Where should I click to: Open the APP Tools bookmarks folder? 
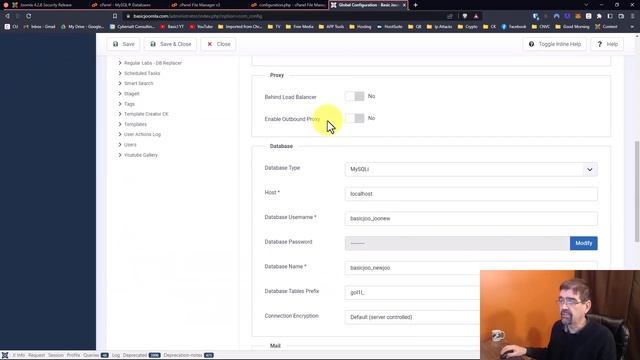331,27
